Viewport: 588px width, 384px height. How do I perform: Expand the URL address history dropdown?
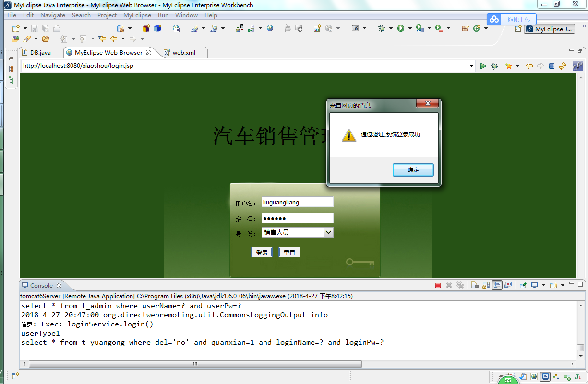(471, 66)
